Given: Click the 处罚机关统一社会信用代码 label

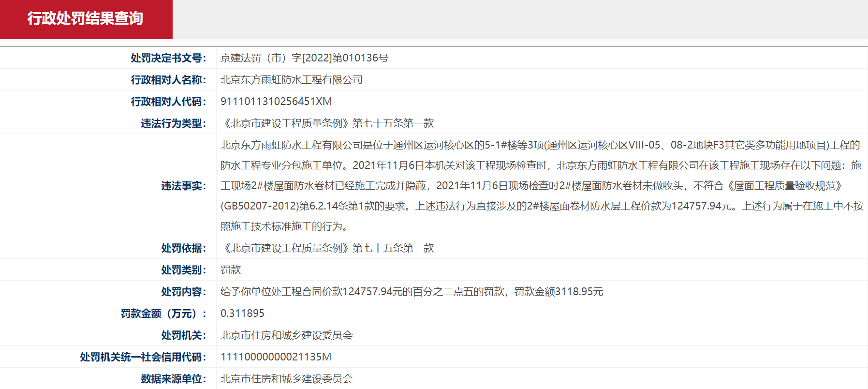Looking at the screenshot, I should pos(143,357).
